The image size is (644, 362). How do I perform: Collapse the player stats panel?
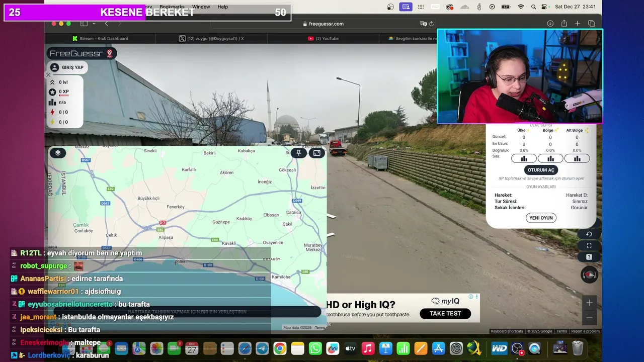pyautogui.click(x=49, y=75)
